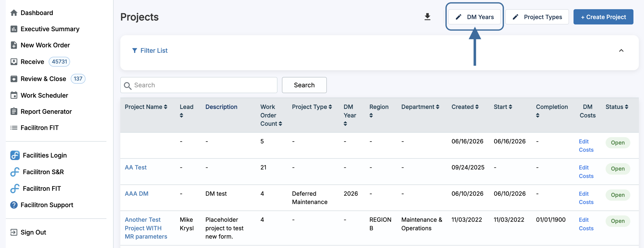Open Report Generator page

(x=46, y=111)
